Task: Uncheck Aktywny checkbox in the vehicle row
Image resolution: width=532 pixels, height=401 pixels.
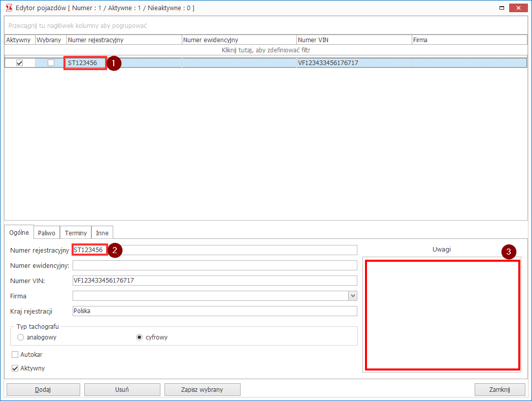Action: tap(20, 63)
